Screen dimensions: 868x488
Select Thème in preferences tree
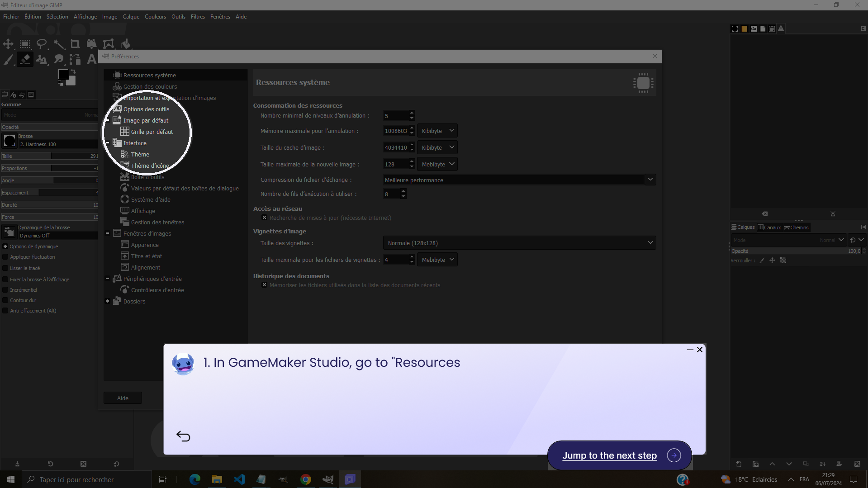point(140,154)
